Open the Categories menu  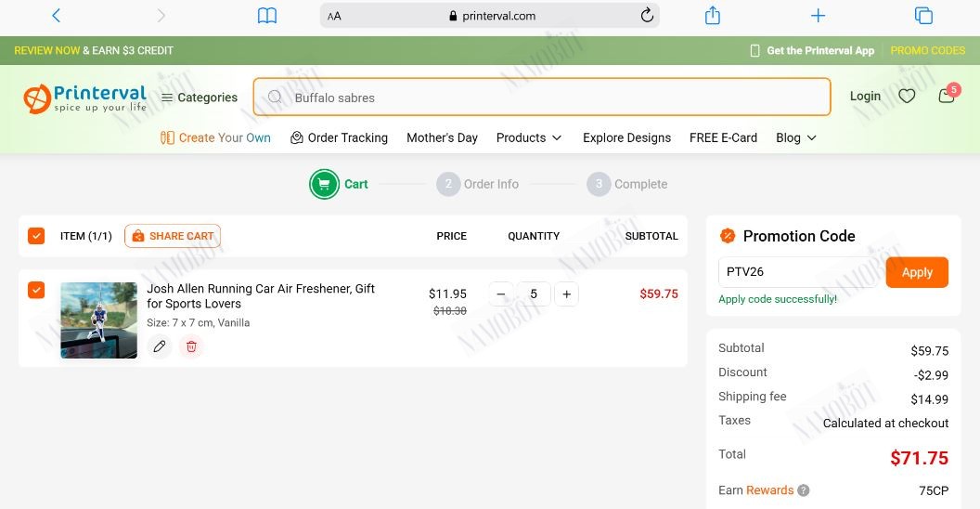coord(200,98)
